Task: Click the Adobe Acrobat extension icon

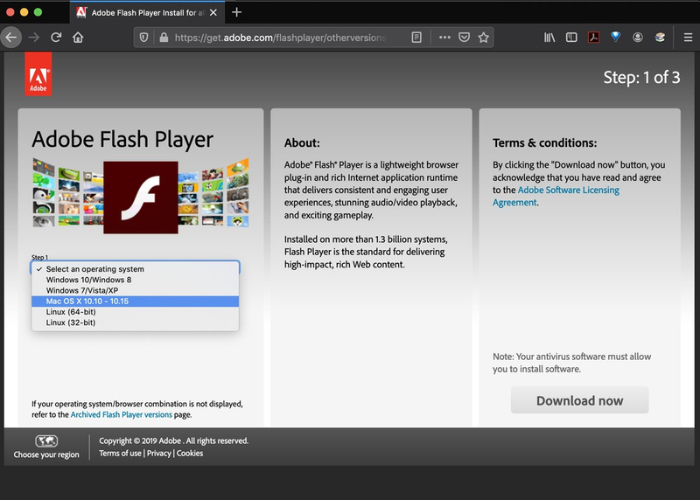Action: point(594,38)
